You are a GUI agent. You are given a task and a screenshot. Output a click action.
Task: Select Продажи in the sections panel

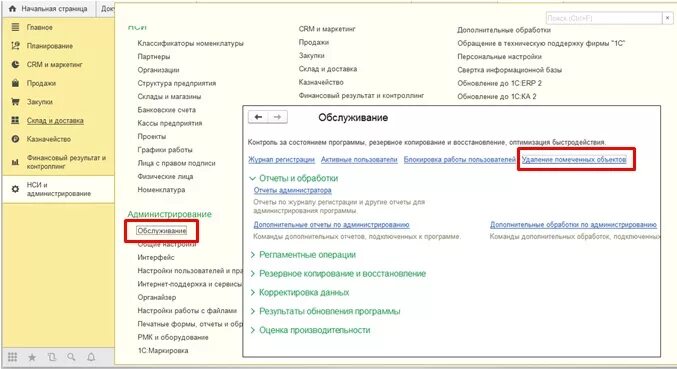[x=41, y=83]
